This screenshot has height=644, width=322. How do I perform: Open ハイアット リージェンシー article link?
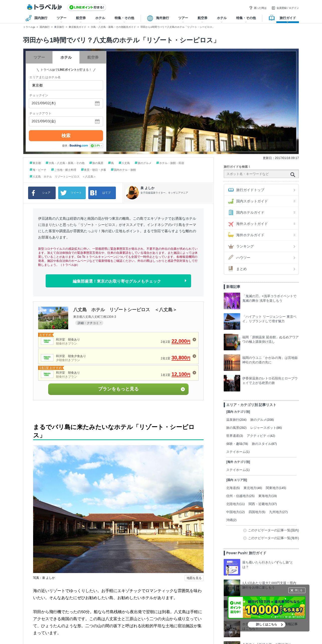pyautogui.click(x=269, y=319)
